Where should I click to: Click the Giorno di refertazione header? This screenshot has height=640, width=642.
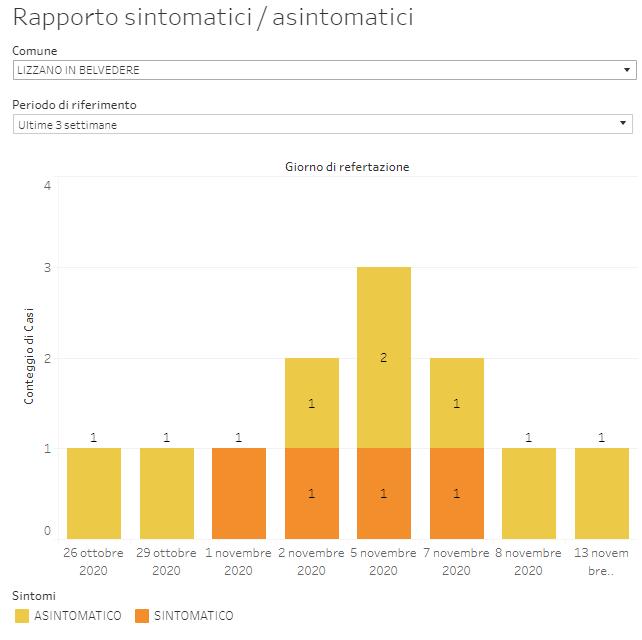[x=347, y=167]
